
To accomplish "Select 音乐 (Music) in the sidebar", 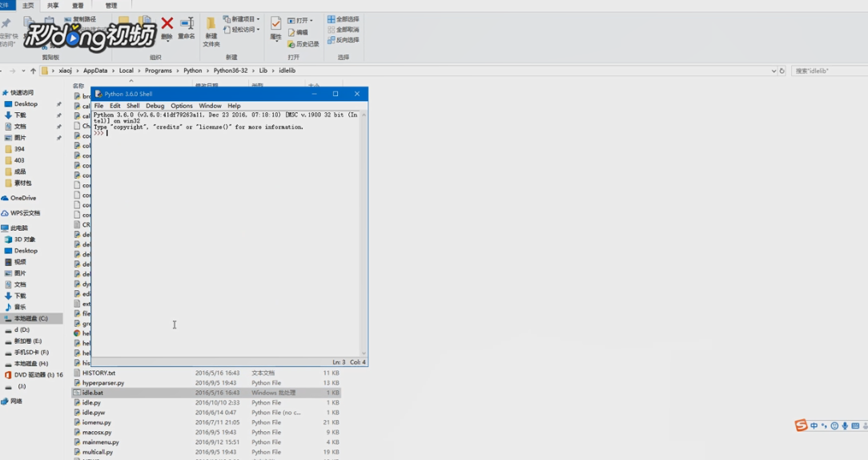I will click(15, 307).
